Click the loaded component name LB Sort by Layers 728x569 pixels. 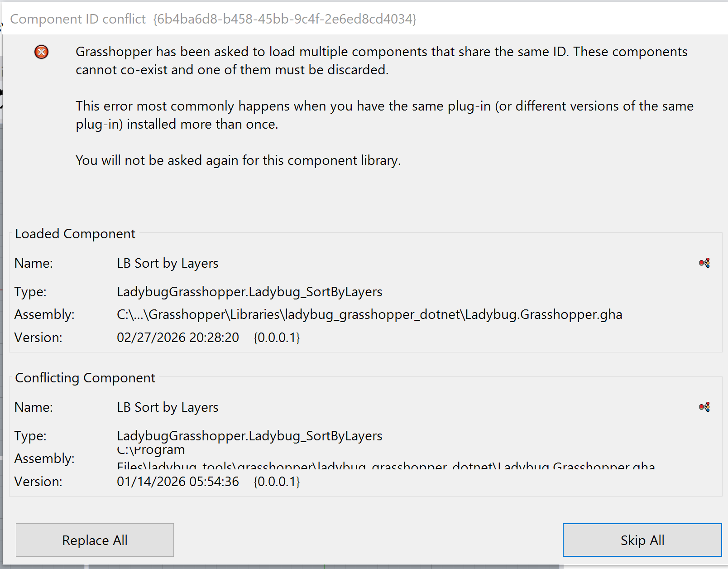(x=168, y=263)
